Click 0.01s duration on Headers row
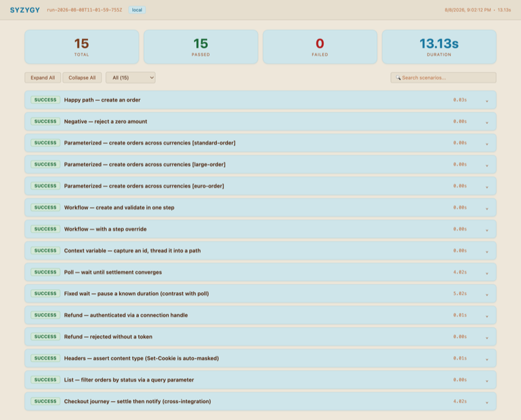This screenshot has width=521, height=420. click(460, 359)
